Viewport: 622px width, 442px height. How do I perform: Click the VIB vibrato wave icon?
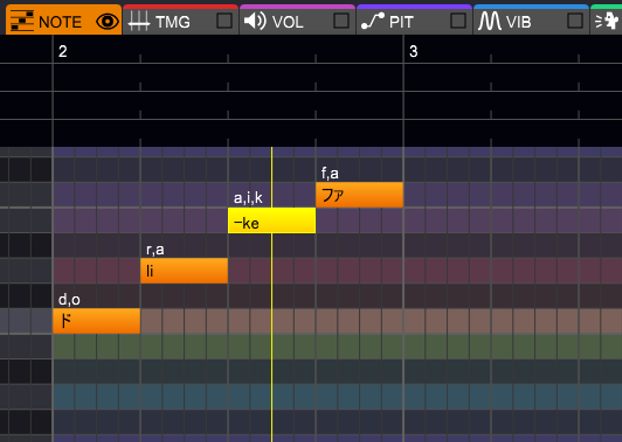[490, 21]
